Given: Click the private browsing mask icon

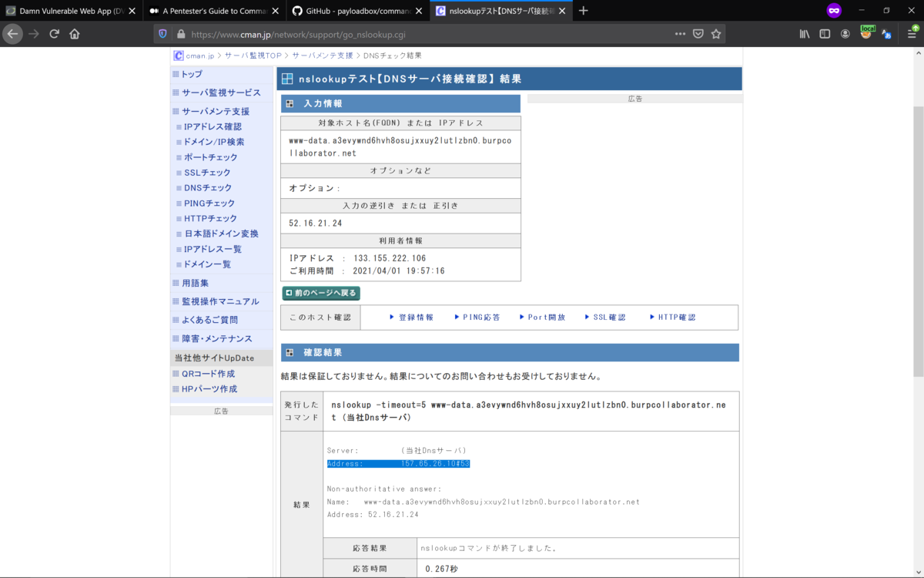Looking at the screenshot, I should coord(834,11).
